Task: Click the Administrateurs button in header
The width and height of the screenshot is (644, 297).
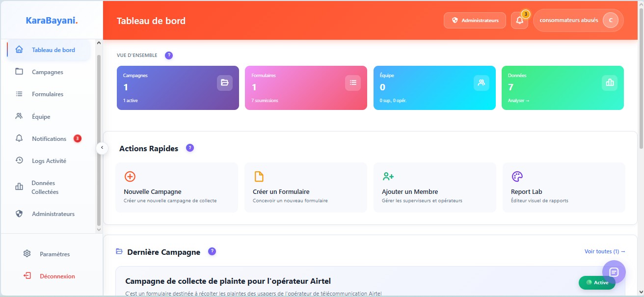Action: click(475, 21)
